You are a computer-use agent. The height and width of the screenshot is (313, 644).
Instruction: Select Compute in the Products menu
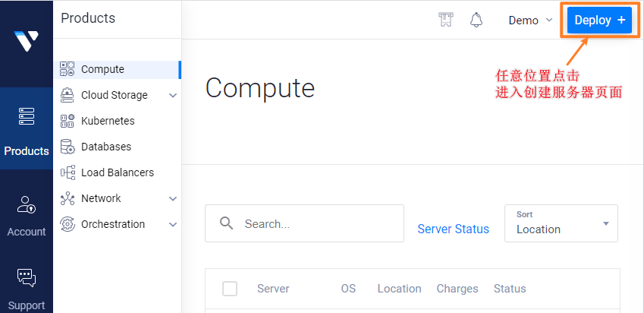pos(118,69)
